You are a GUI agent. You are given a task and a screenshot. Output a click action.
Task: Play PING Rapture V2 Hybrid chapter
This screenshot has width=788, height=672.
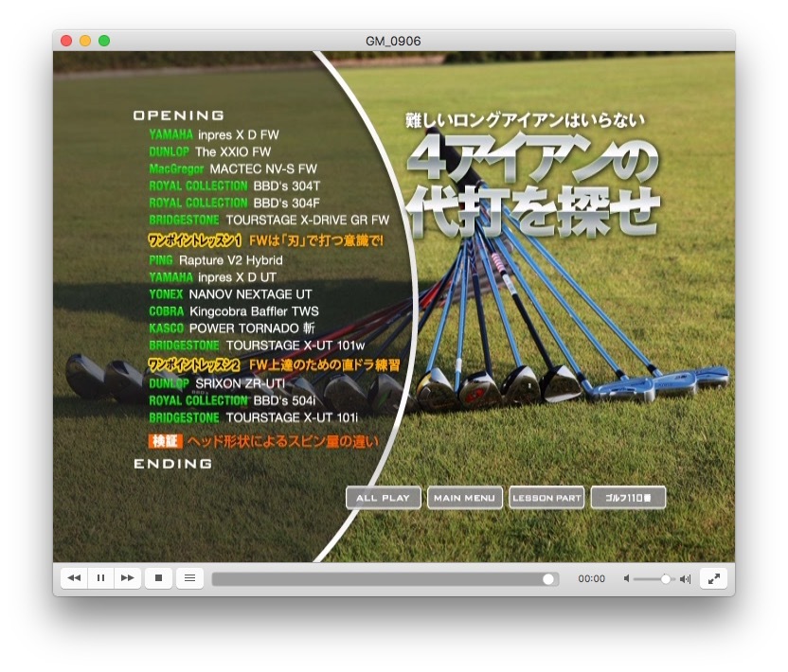(216, 260)
